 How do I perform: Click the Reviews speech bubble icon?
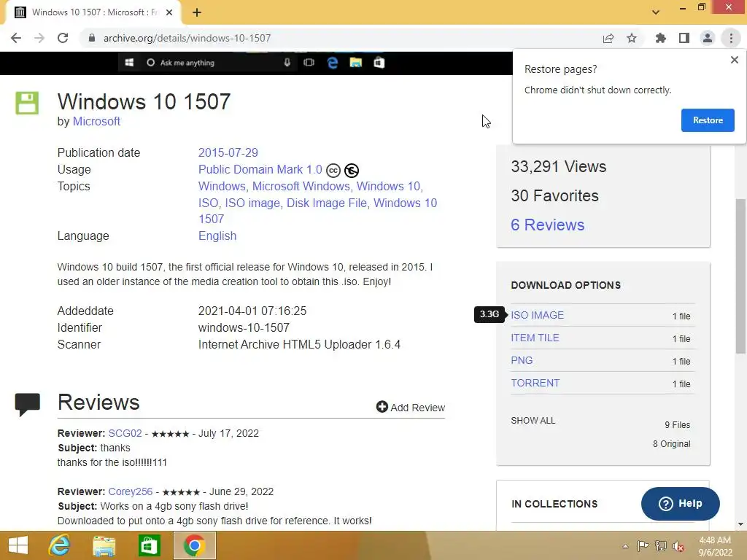(x=28, y=404)
